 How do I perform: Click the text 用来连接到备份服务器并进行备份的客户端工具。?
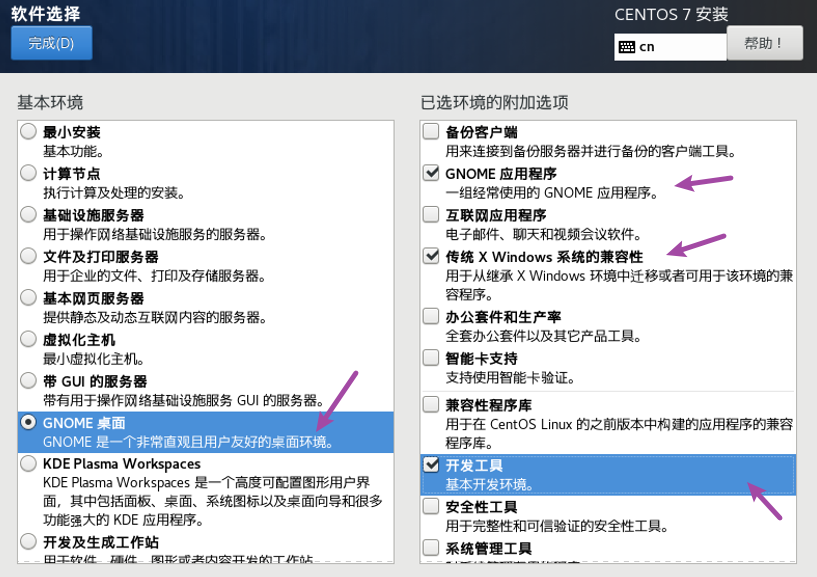[x=591, y=151]
